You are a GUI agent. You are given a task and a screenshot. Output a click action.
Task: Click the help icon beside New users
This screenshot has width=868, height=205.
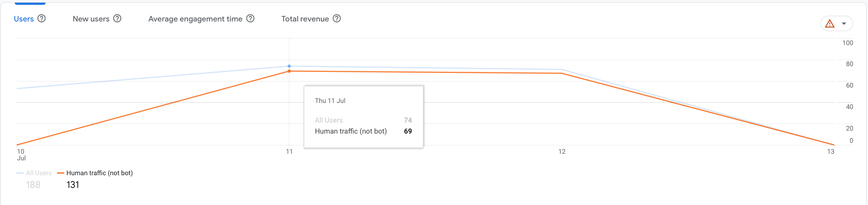117,18
